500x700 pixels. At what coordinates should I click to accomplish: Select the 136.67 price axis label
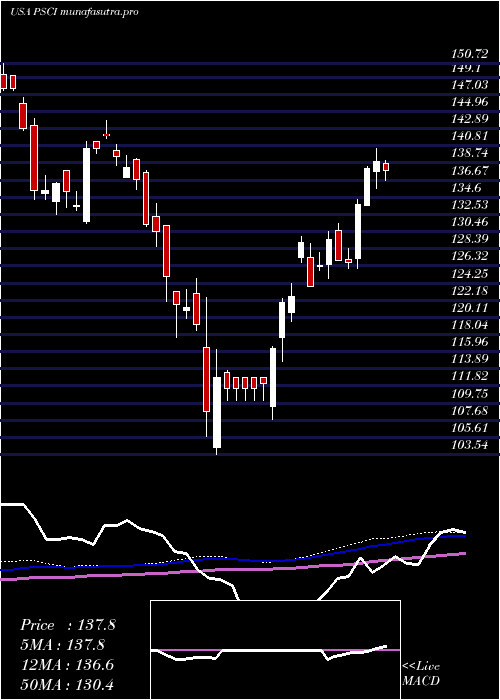[469, 171]
